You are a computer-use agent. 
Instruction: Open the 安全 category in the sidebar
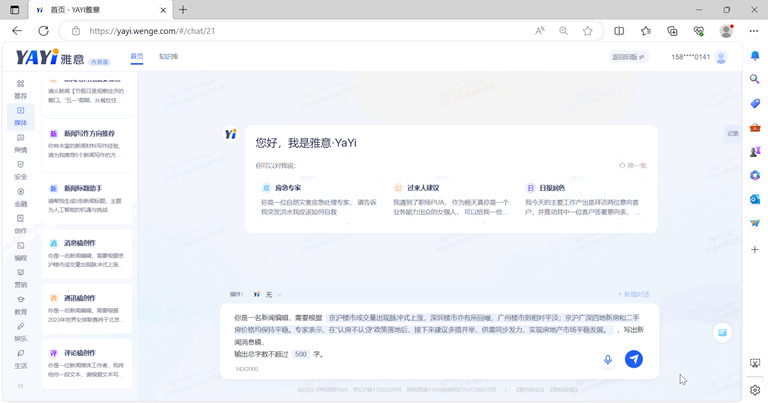pos(21,170)
